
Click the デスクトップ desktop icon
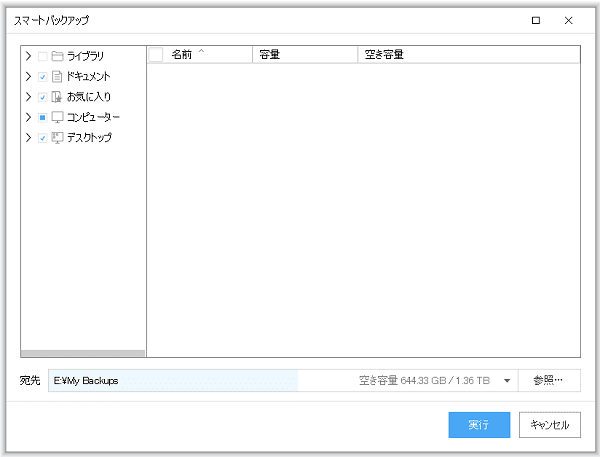pos(57,138)
